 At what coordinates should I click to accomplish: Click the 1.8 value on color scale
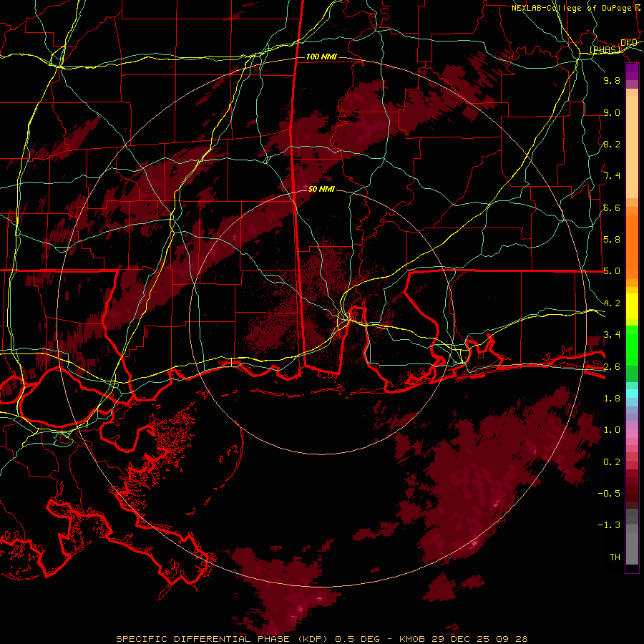pos(612,399)
